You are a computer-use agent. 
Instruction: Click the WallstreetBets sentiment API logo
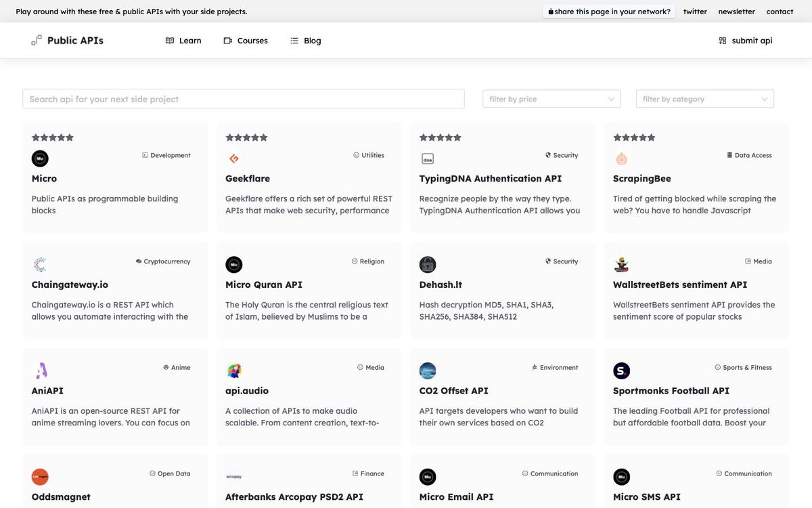pyautogui.click(x=621, y=265)
